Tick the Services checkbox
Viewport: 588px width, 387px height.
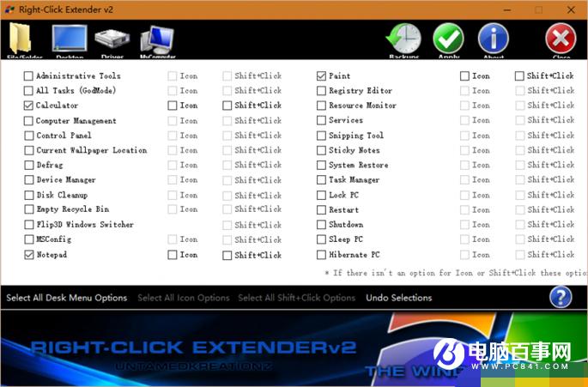coord(321,120)
